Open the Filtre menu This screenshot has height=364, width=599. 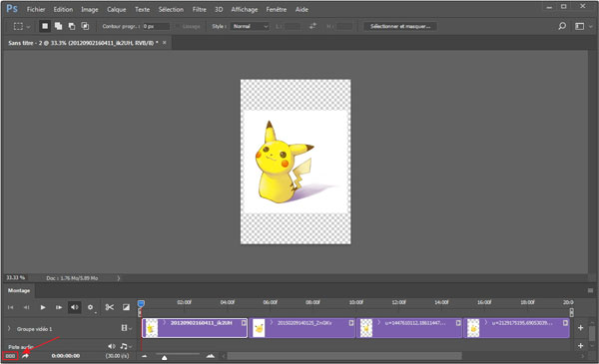[x=199, y=10]
